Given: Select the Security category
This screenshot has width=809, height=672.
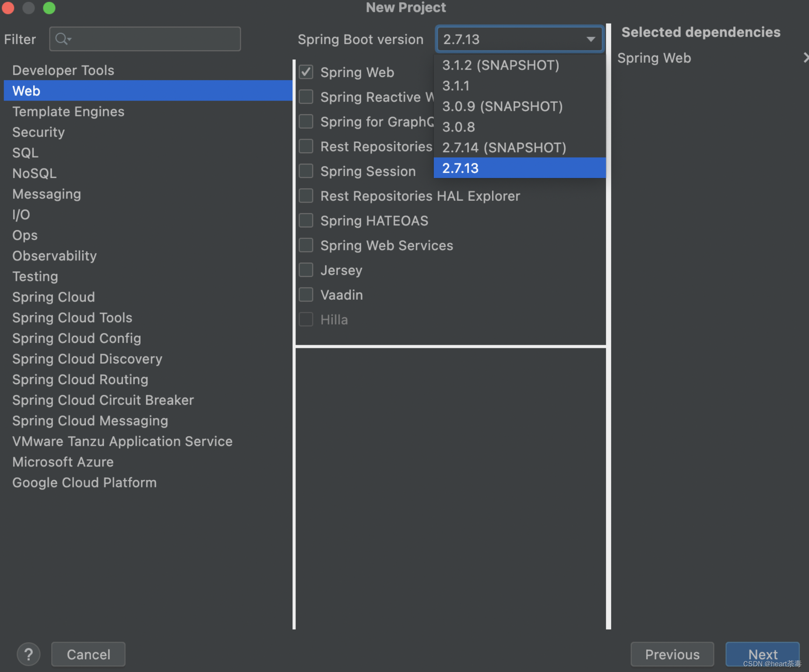Looking at the screenshot, I should (x=148, y=132).
